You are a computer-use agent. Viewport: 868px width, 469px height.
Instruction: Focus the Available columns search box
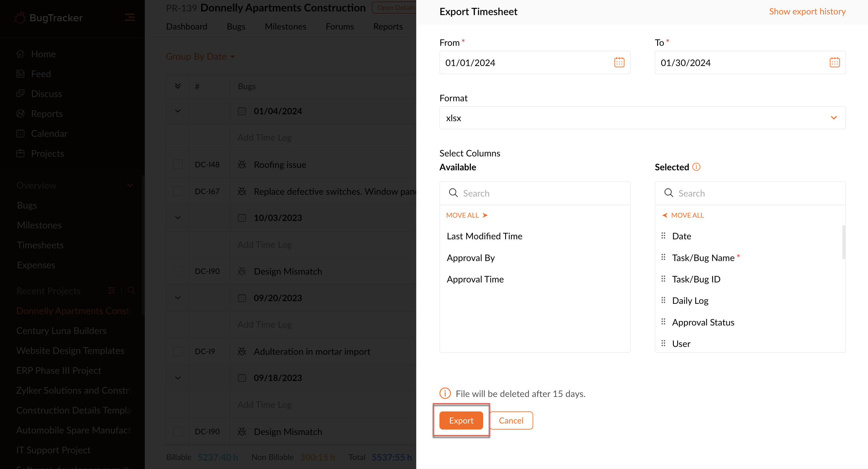pyautogui.click(x=535, y=193)
